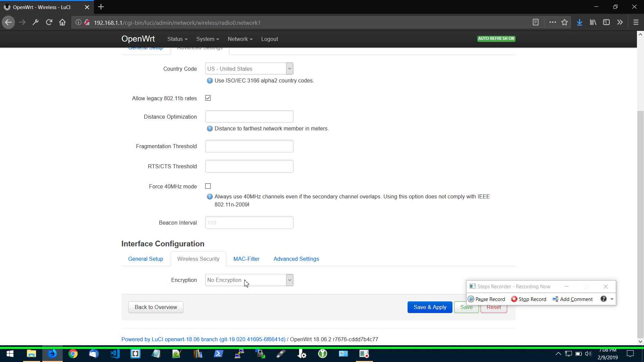Screen dimensions: 644x362
Task: Open the downloads arrow panel
Action: click(579, 22)
